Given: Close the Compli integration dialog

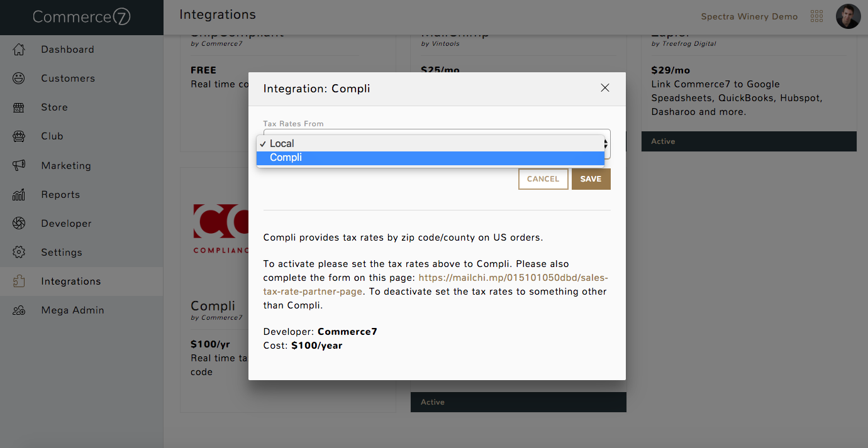Looking at the screenshot, I should pos(605,88).
